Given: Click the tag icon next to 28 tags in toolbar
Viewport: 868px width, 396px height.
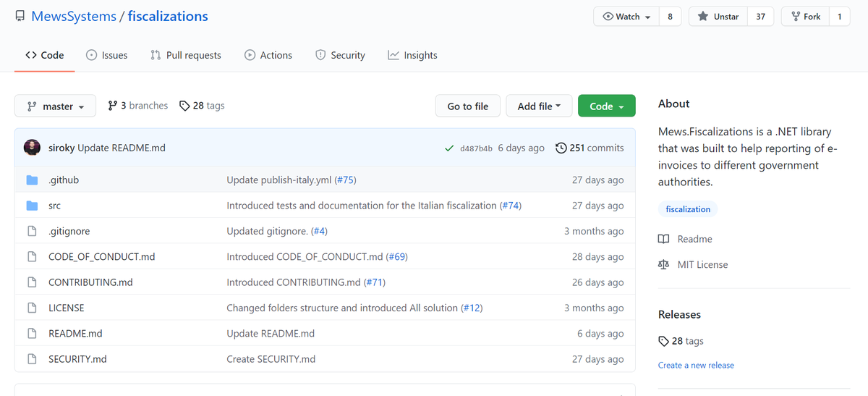Looking at the screenshot, I should pyautogui.click(x=184, y=106).
